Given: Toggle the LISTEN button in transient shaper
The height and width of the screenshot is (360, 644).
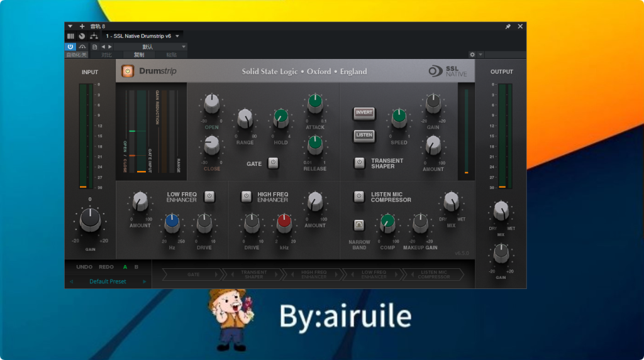Looking at the screenshot, I should [x=364, y=136].
